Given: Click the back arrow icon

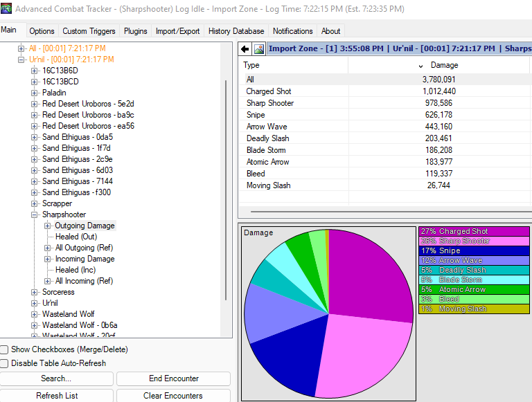Looking at the screenshot, I should pyautogui.click(x=245, y=49).
